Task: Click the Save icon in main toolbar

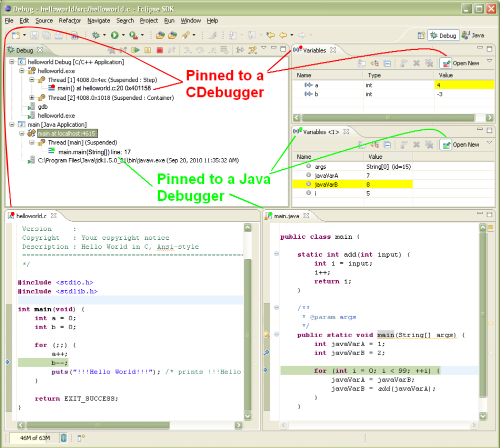Action: [x=34, y=35]
